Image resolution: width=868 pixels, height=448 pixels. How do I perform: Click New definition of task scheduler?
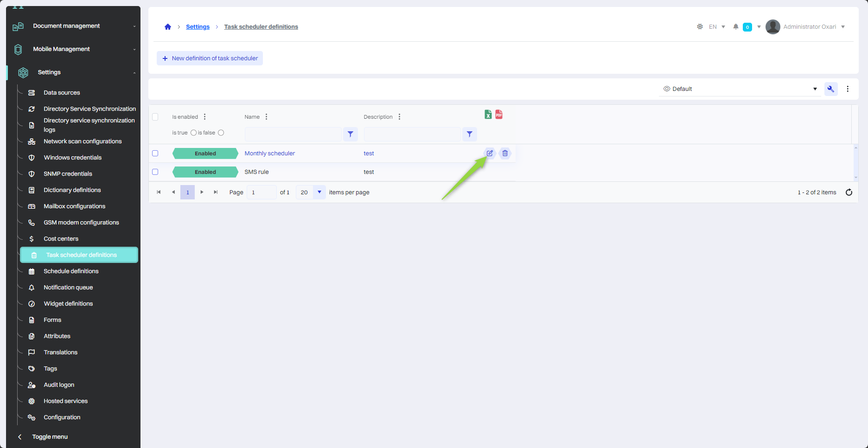pos(210,58)
